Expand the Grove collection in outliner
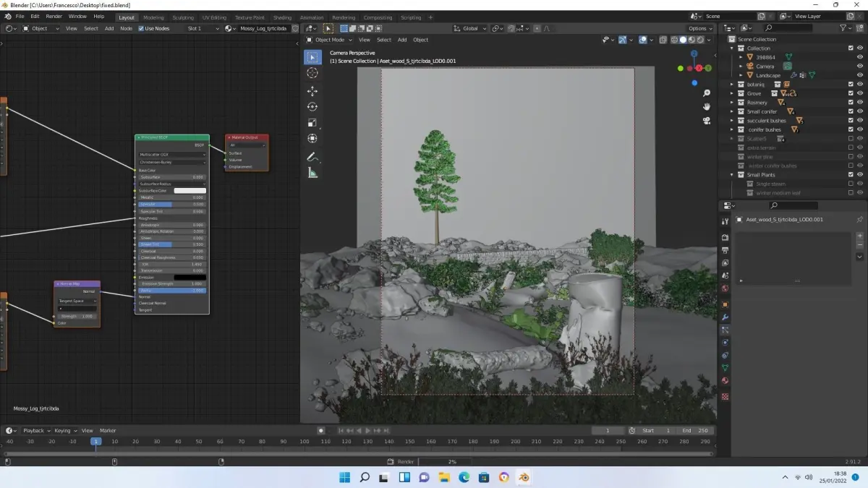 point(731,93)
